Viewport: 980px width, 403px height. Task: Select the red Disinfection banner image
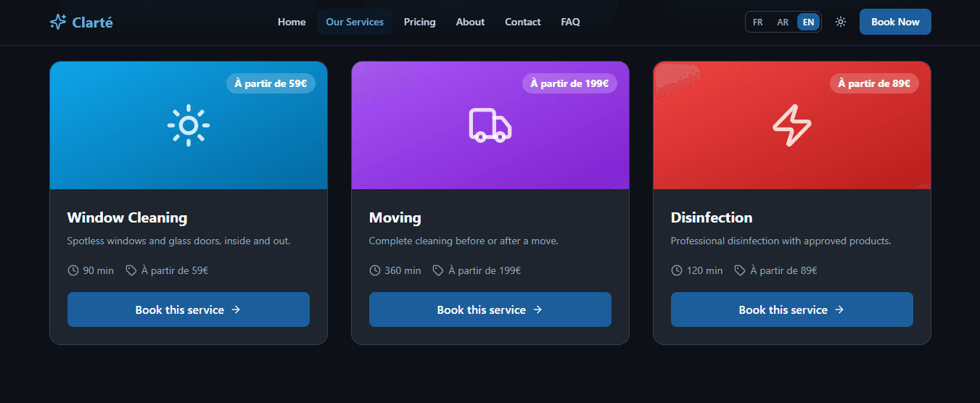(x=792, y=125)
